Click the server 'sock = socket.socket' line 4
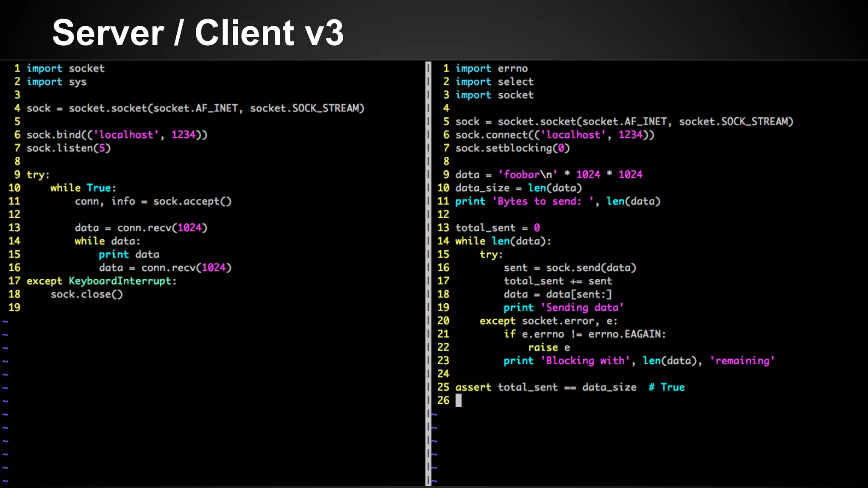 195,108
